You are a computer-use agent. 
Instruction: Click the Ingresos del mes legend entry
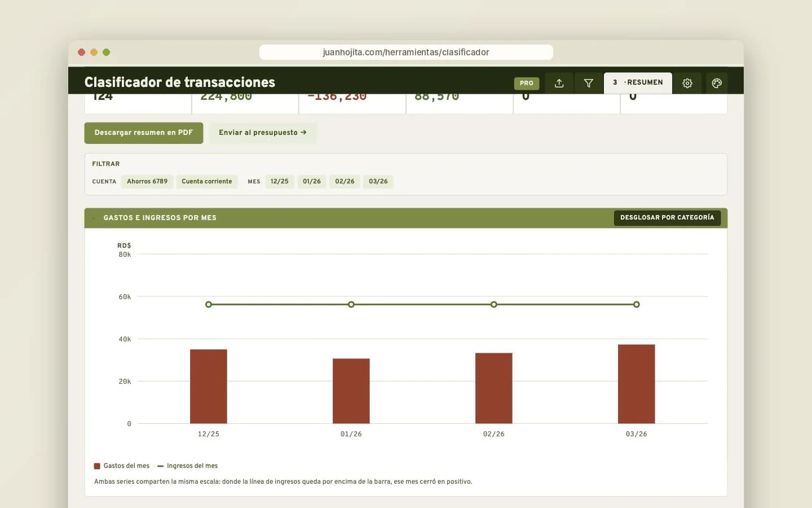click(188, 466)
